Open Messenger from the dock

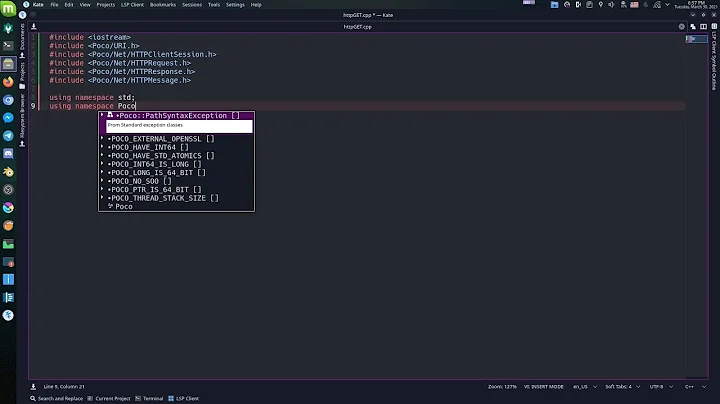pos(8,118)
